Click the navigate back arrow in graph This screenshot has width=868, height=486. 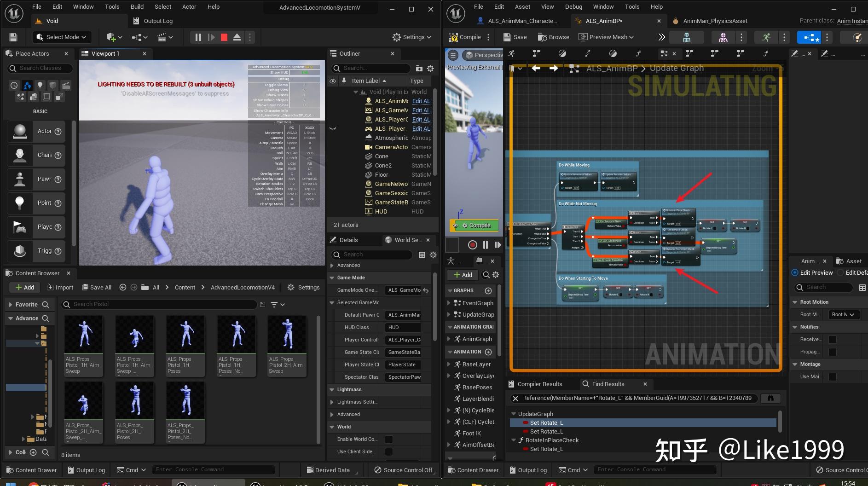tap(536, 68)
